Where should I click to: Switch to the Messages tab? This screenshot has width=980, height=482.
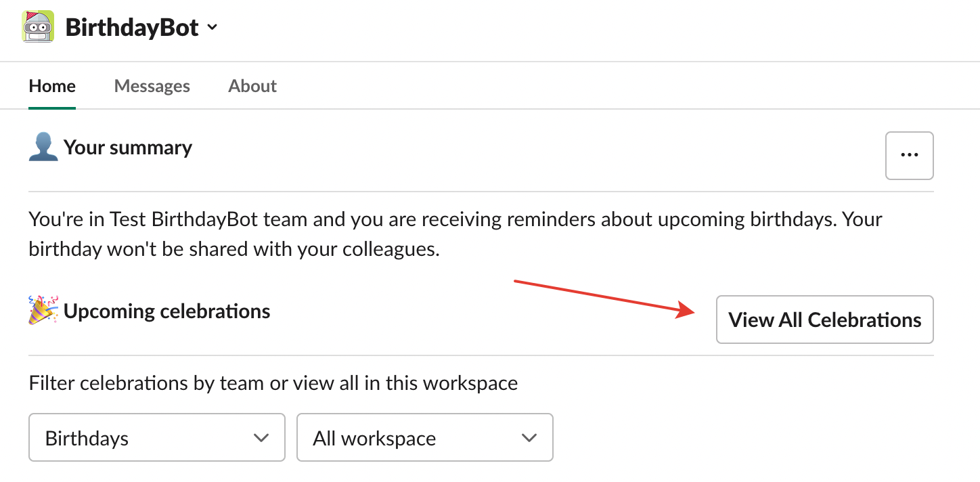(x=152, y=86)
